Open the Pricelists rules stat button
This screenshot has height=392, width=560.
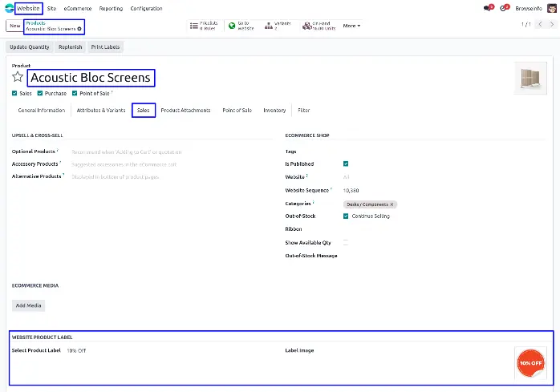(205, 26)
